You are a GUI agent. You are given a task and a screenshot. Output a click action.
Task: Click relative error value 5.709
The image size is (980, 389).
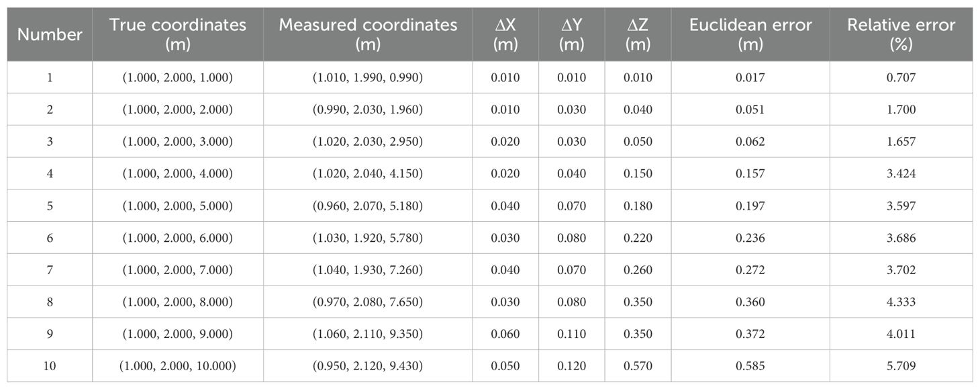tap(901, 366)
